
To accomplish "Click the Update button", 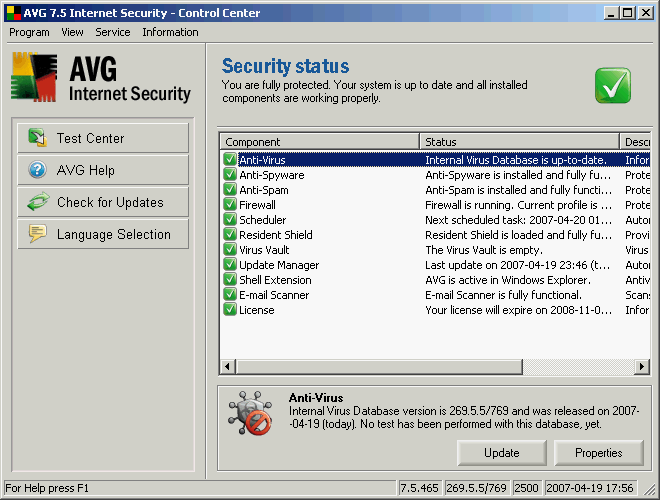I will click(502, 453).
